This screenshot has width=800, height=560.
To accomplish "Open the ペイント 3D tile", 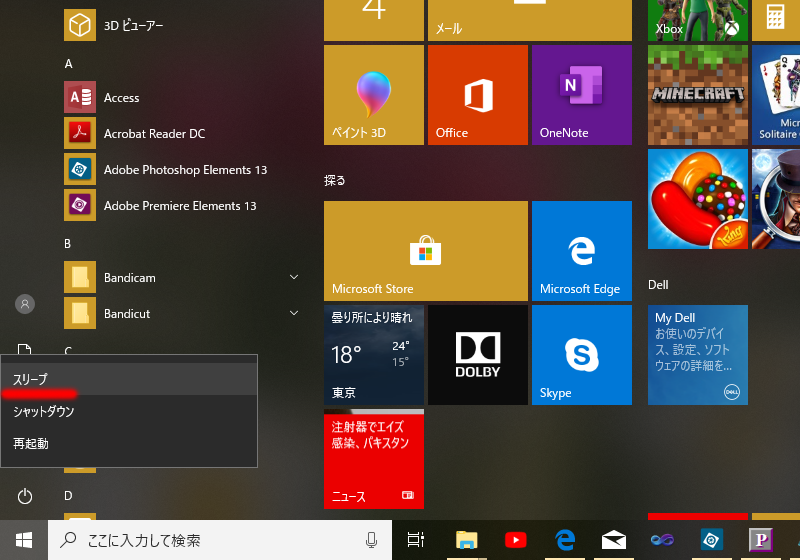I will click(x=374, y=95).
